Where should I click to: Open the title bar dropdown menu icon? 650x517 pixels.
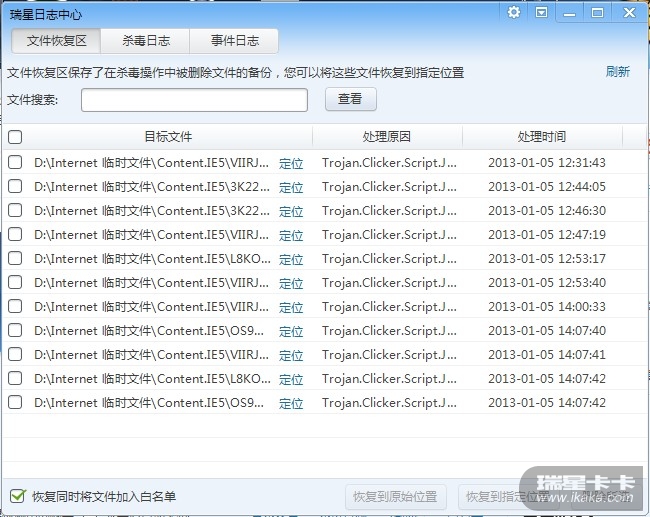(x=541, y=12)
